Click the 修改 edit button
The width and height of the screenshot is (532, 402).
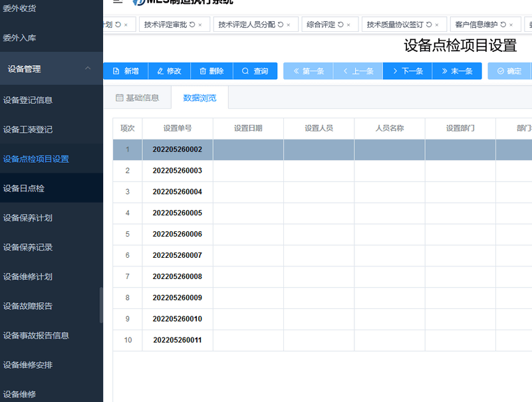tap(170, 71)
